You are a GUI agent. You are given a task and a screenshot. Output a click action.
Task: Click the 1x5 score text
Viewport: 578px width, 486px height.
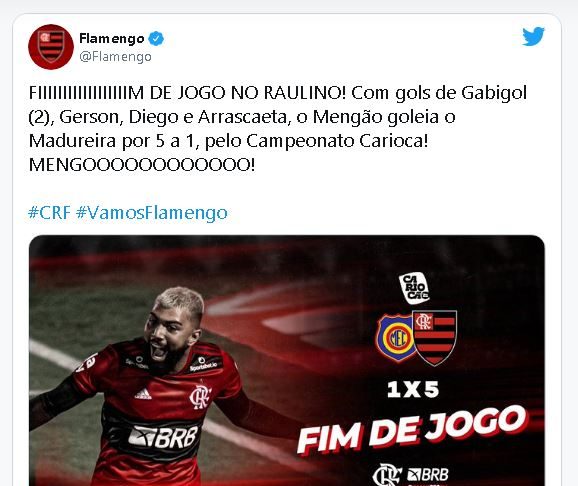coord(413,389)
